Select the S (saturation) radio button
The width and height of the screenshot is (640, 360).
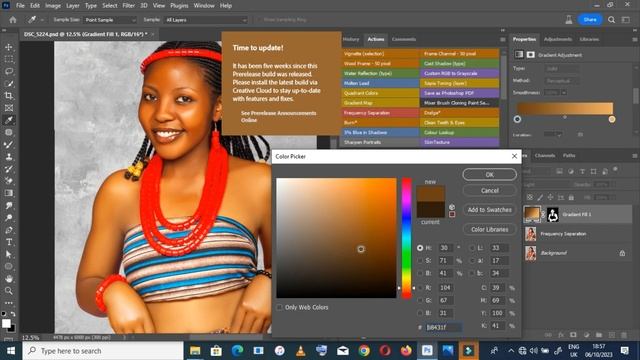pyautogui.click(x=420, y=260)
